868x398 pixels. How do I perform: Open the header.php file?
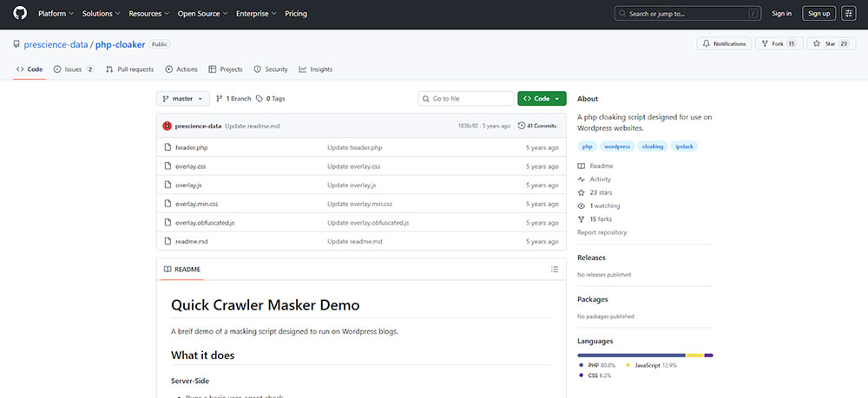[192, 147]
